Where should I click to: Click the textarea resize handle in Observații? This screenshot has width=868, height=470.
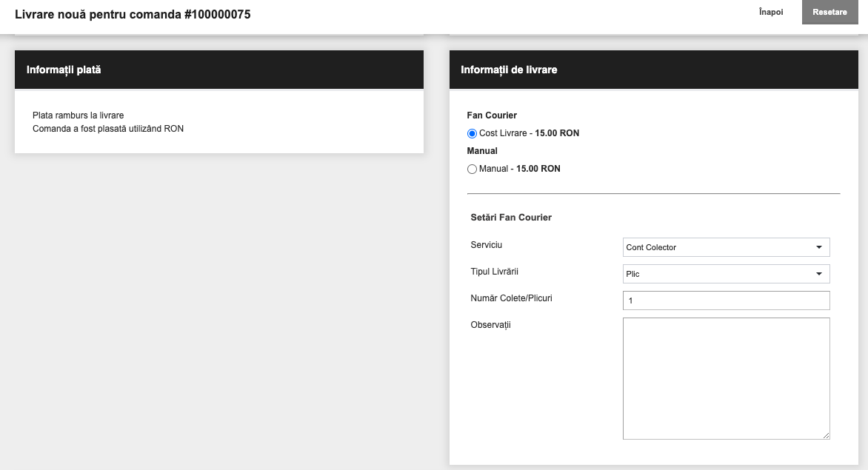click(826, 436)
